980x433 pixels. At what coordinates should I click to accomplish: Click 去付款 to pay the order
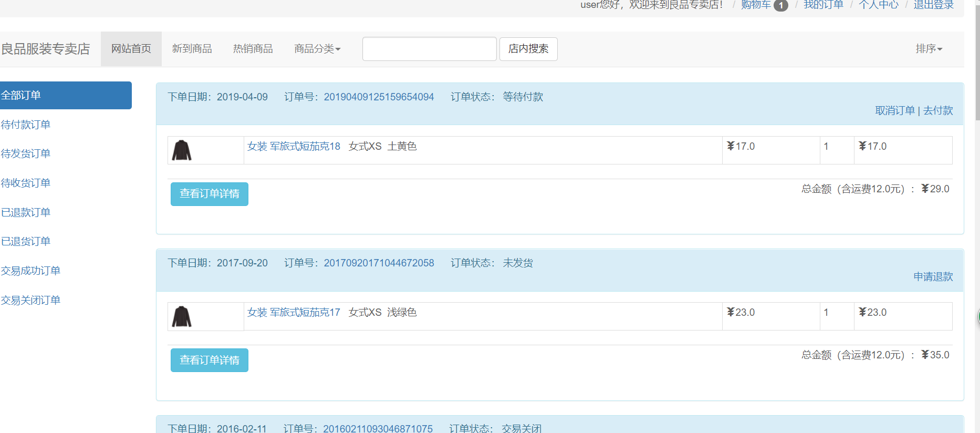[x=938, y=110]
